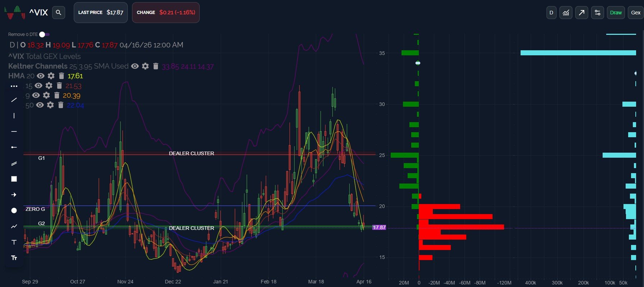The image size is (644, 287).
Task: Select the diagonal trend line tool
Action: [14, 100]
